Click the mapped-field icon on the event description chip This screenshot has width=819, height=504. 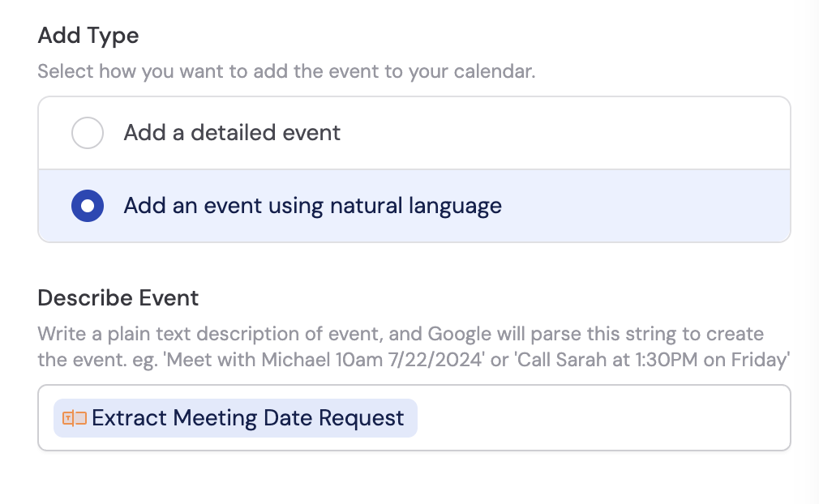[x=74, y=417]
